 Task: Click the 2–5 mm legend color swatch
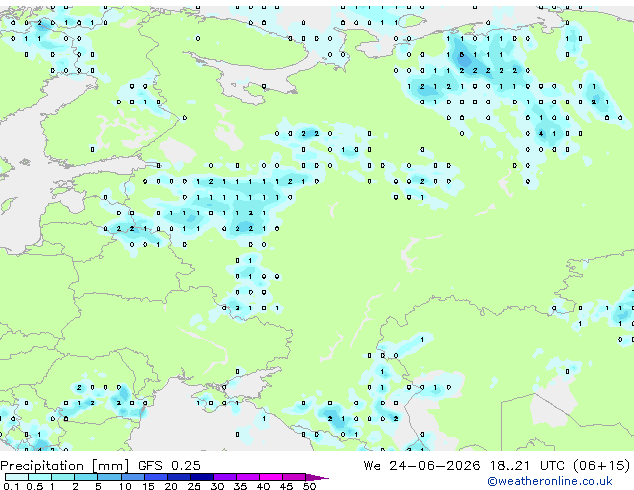click(86, 477)
